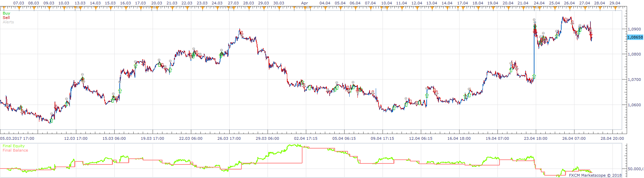
Task: Click the 29.03 06:00 time axis label
Action: pyautogui.click(x=268, y=138)
